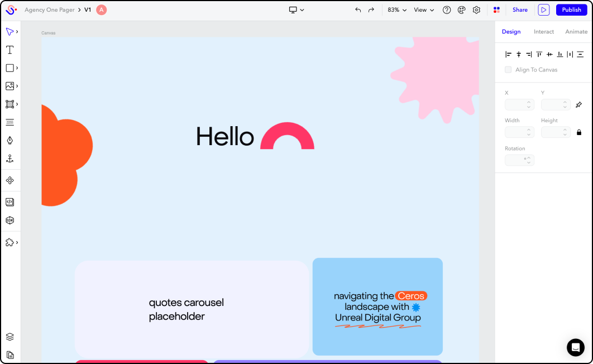This screenshot has height=364, width=593.
Task: Toggle the position pin icon
Action: point(578,105)
